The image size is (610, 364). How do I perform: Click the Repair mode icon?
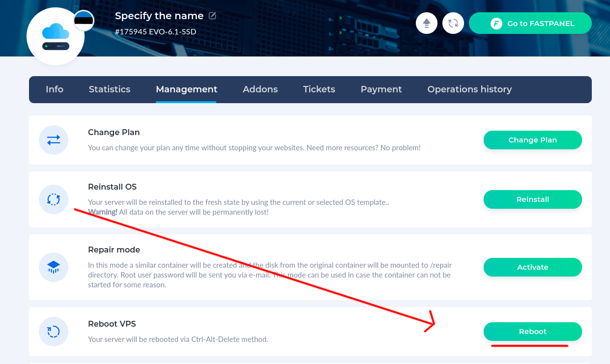[x=54, y=267]
